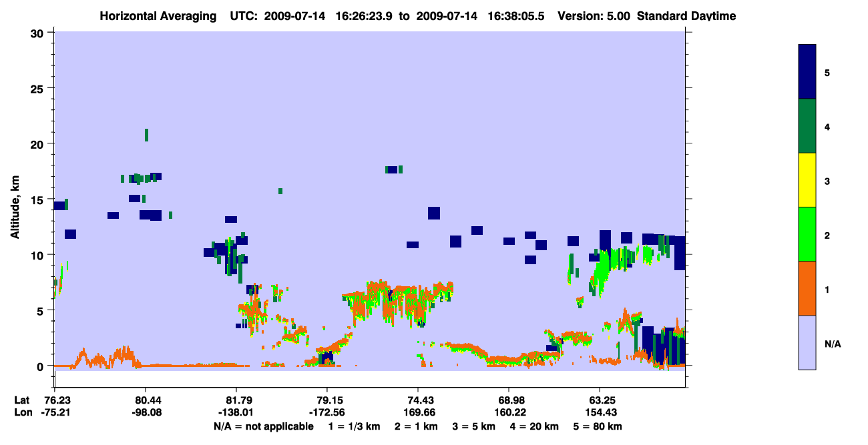Click the 'Lat' row label
This screenshot has height=445, width=868.
(x=22, y=400)
